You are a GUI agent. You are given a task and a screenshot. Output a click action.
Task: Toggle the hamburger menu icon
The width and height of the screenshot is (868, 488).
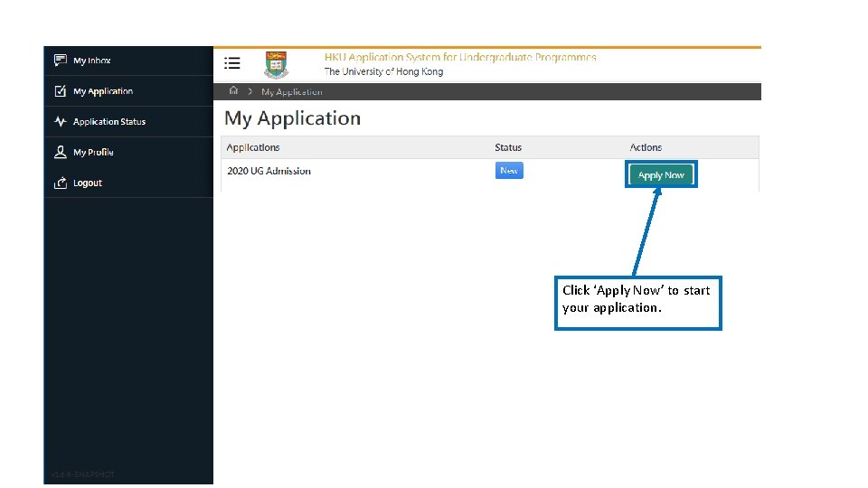[x=232, y=63]
